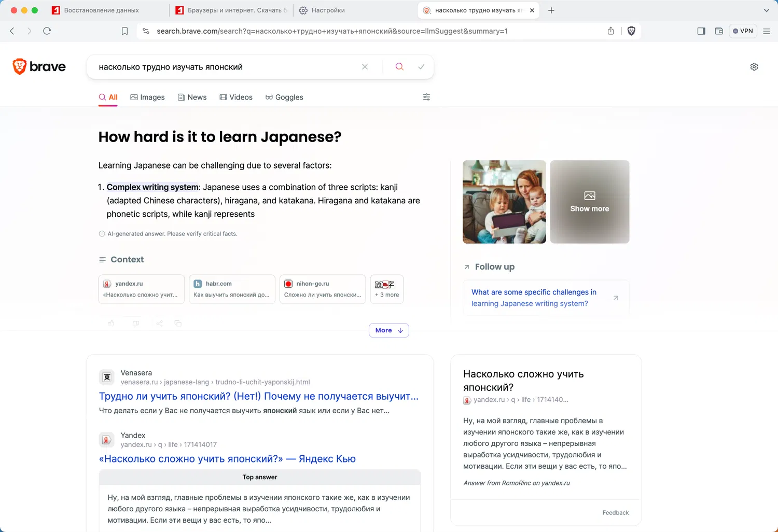Go back with the browser back arrow
Viewport: 778px width, 532px height.
pos(12,31)
